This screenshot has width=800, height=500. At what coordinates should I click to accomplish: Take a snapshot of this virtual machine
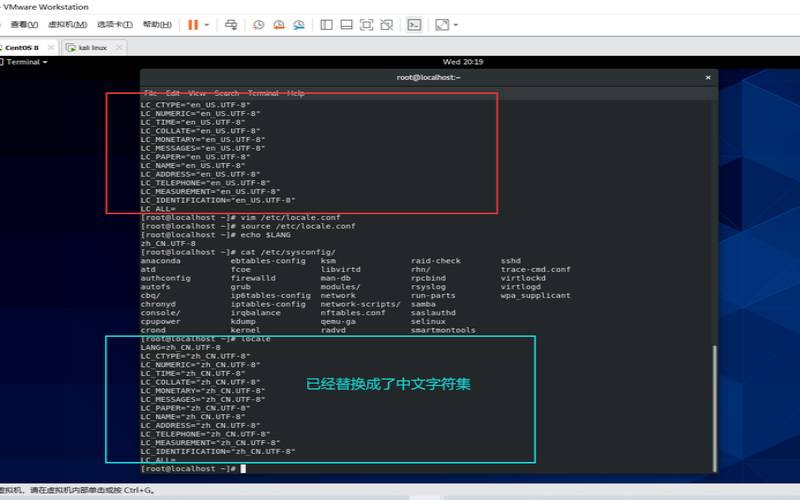[x=259, y=24]
